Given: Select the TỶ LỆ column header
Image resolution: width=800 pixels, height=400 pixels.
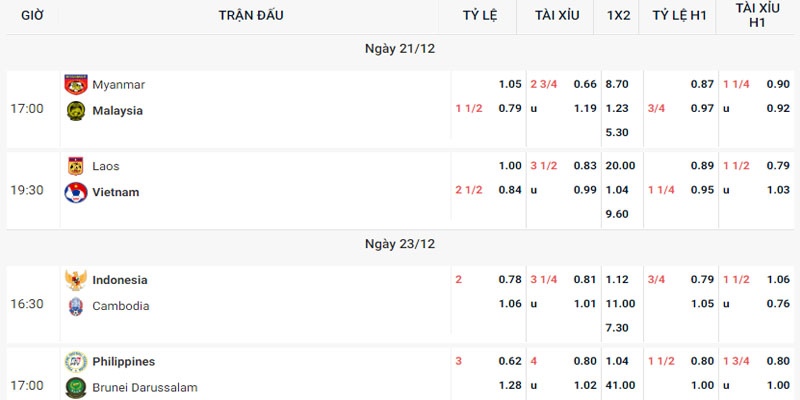Looking at the screenshot, I should coord(479,15).
